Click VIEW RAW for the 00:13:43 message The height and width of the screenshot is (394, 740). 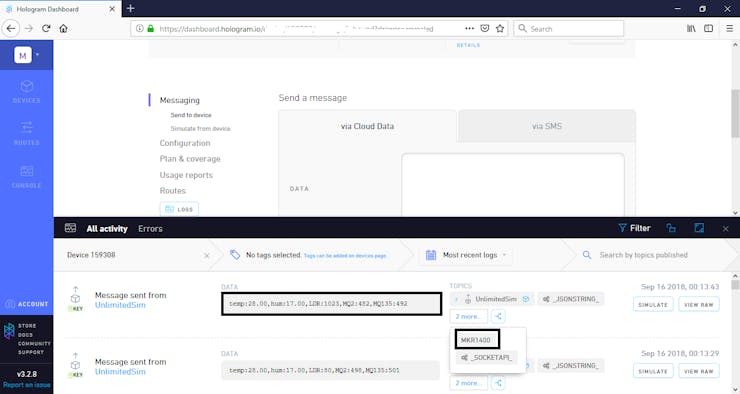point(699,304)
